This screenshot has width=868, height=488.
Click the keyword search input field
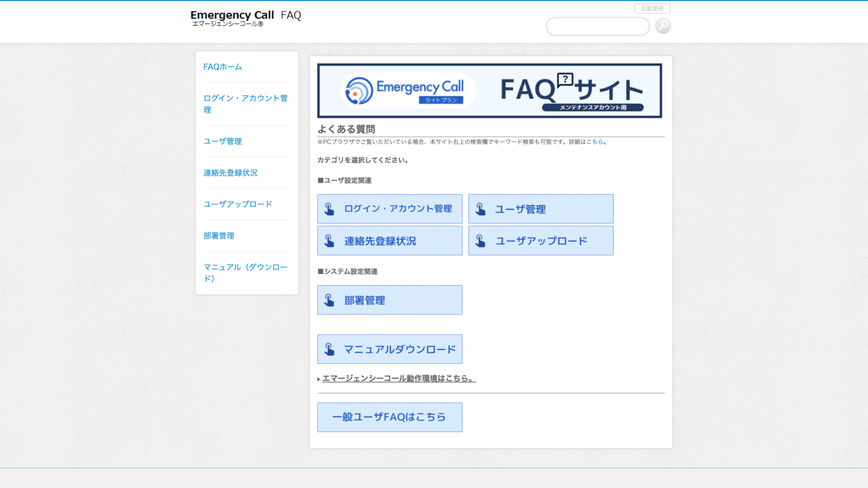coord(598,26)
